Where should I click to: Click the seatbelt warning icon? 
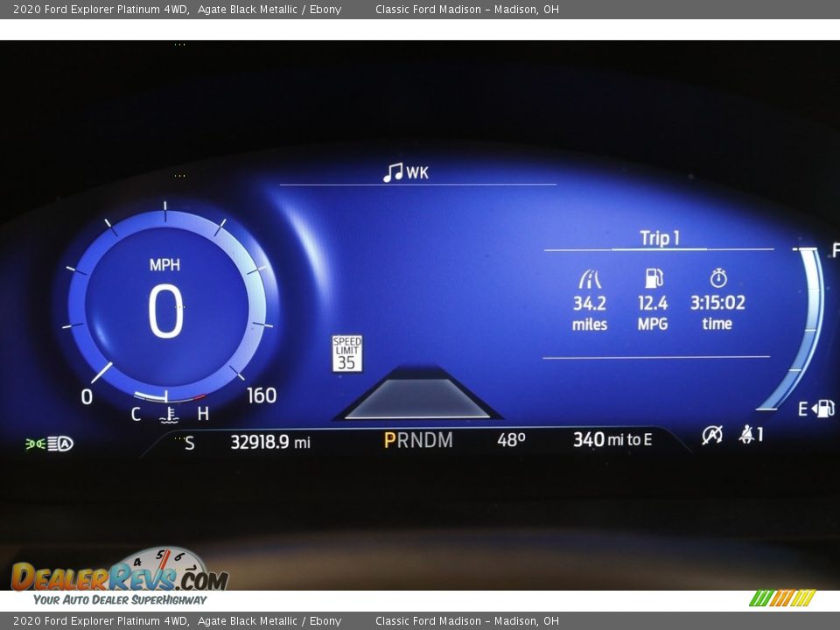(748, 434)
